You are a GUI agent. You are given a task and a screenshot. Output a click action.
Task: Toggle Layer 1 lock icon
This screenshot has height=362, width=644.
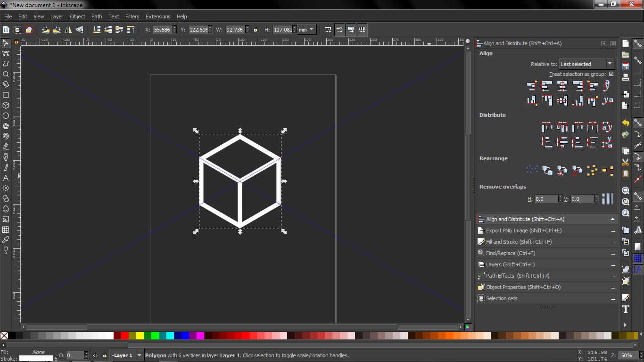(x=104, y=355)
